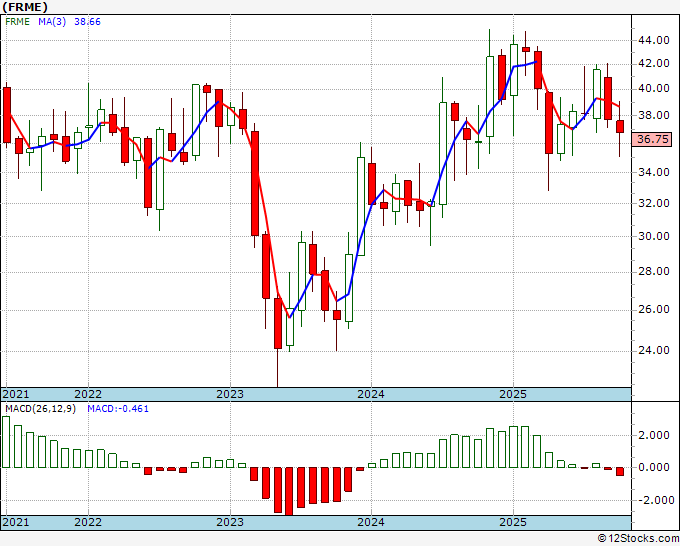
Task: Select 2025 on the MACD panel time axis
Action: pyautogui.click(x=513, y=522)
